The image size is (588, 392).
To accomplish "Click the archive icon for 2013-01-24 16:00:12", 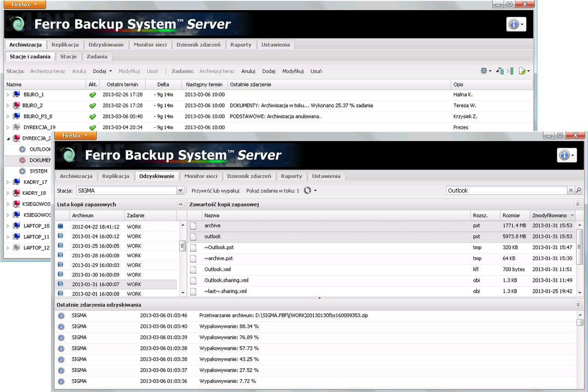I will 60,236.
